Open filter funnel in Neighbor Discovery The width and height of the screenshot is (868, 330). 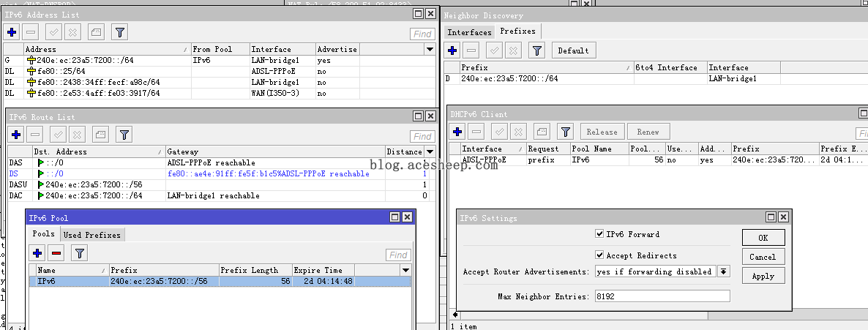pos(537,50)
